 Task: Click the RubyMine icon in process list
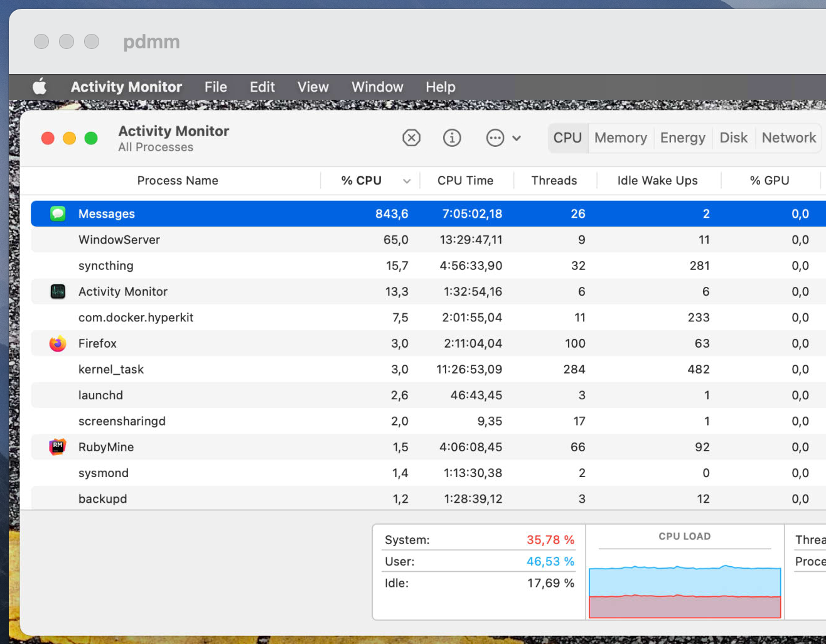[x=58, y=447]
